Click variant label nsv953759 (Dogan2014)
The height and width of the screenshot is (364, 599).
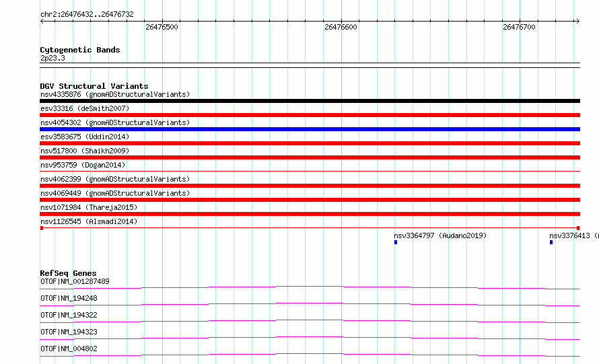[83, 165]
